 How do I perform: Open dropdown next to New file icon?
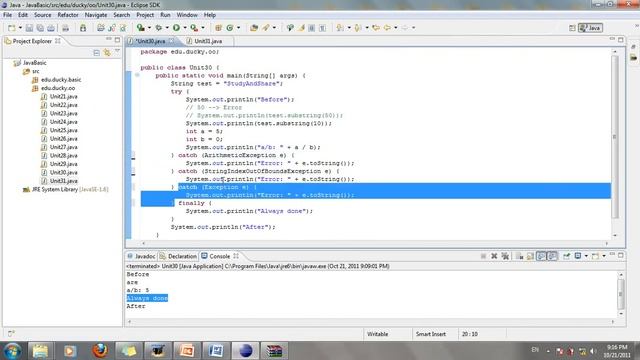(20, 28)
